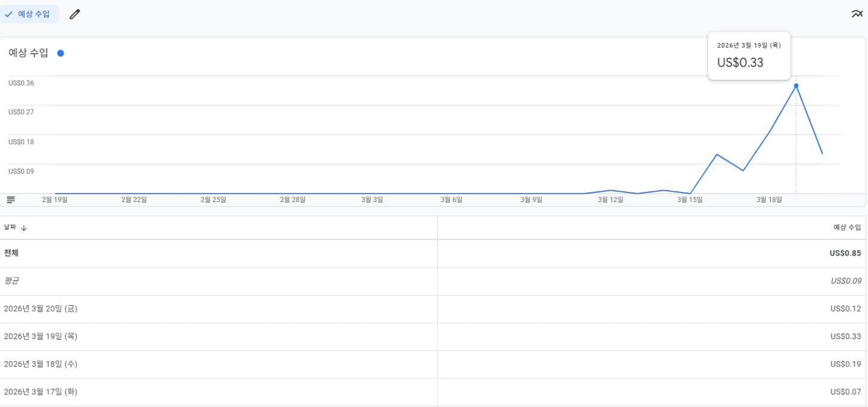This screenshot has width=868, height=407.
Task: Click the US$0.85 total revenue value
Action: [x=845, y=253]
